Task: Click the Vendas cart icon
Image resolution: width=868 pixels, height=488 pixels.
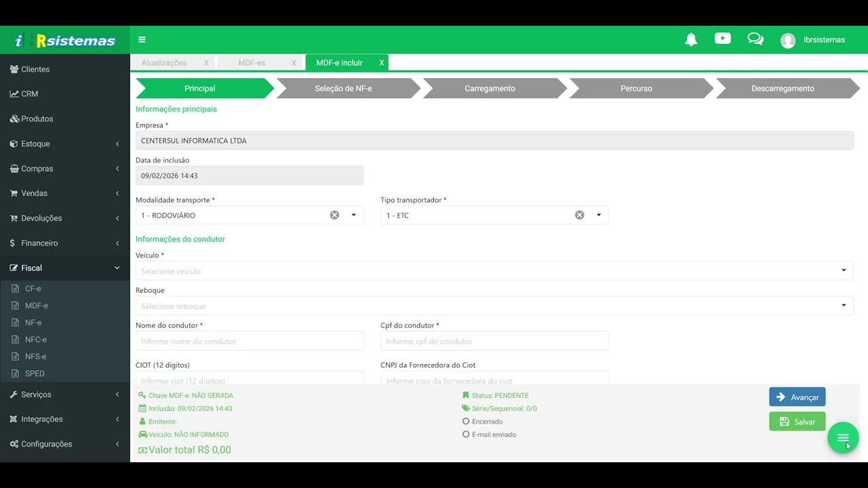Action: [x=14, y=193]
